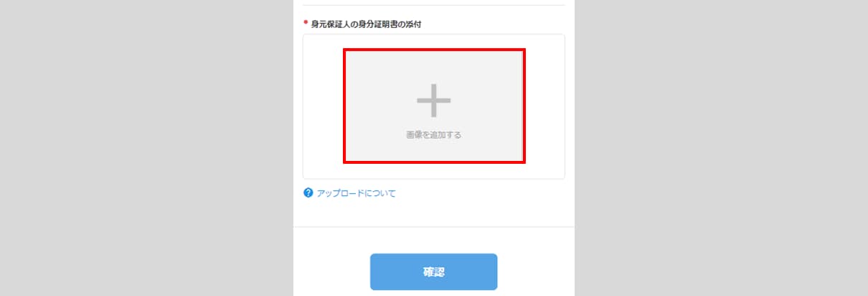The width and height of the screenshot is (868, 296).
Task: Click the red required asterisk beside the label
Action: [306, 24]
